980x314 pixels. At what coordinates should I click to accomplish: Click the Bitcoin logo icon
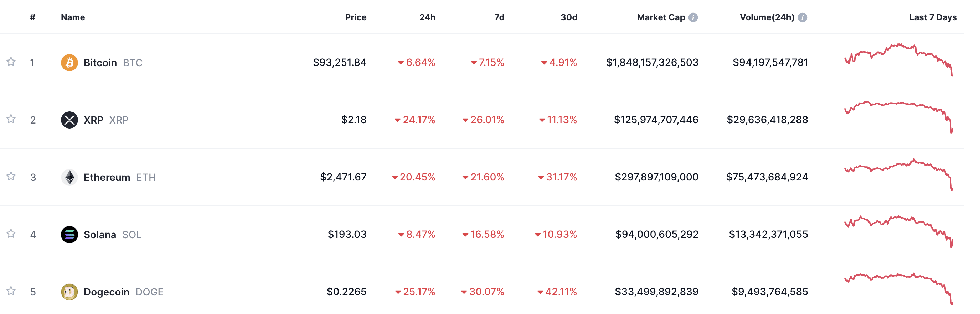(69, 63)
